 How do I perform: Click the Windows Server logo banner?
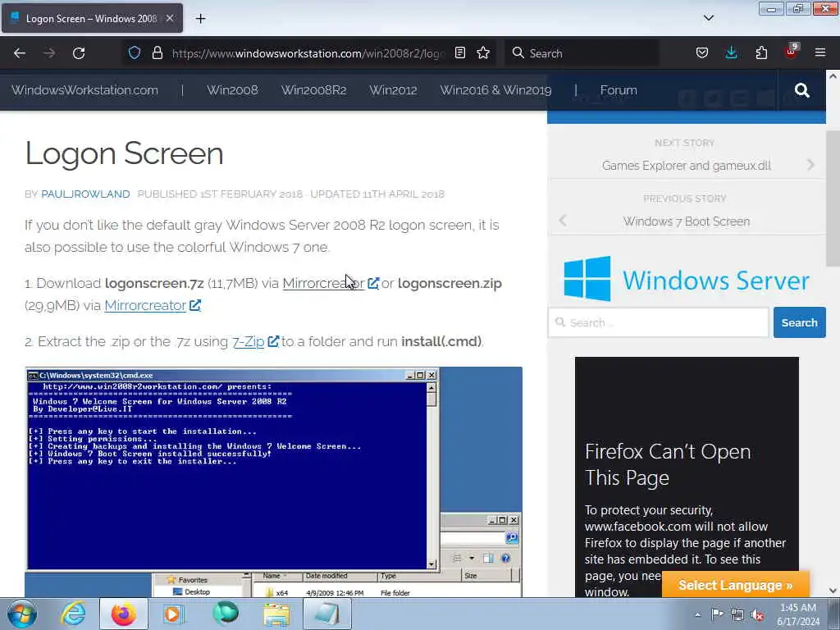pyautogui.click(x=687, y=279)
